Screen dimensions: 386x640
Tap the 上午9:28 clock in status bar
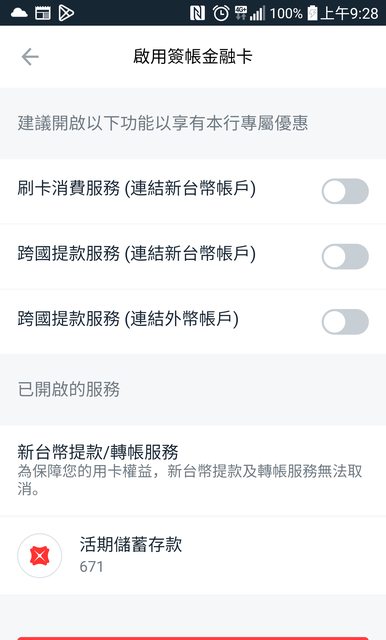[349, 13]
